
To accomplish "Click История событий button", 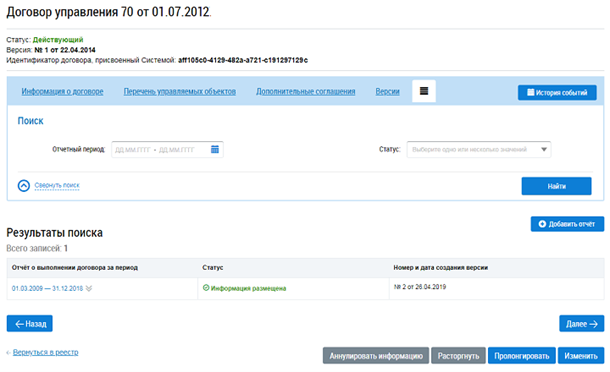I will (557, 93).
